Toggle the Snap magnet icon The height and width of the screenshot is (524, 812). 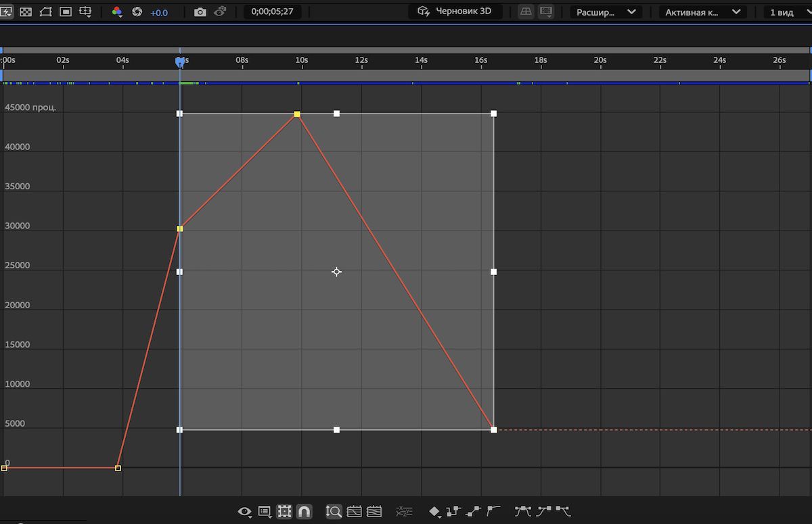click(304, 512)
